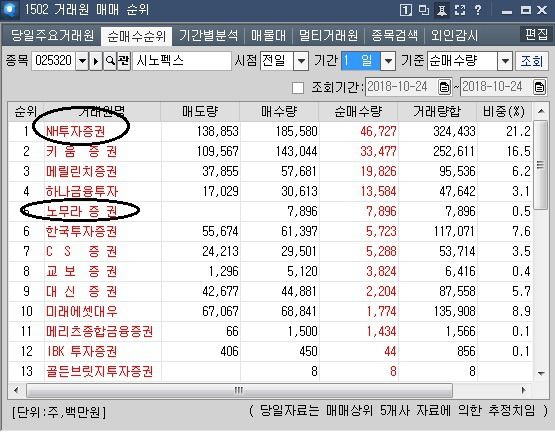Click volume total 324,433
The height and width of the screenshot is (432, 555).
pyautogui.click(x=454, y=132)
